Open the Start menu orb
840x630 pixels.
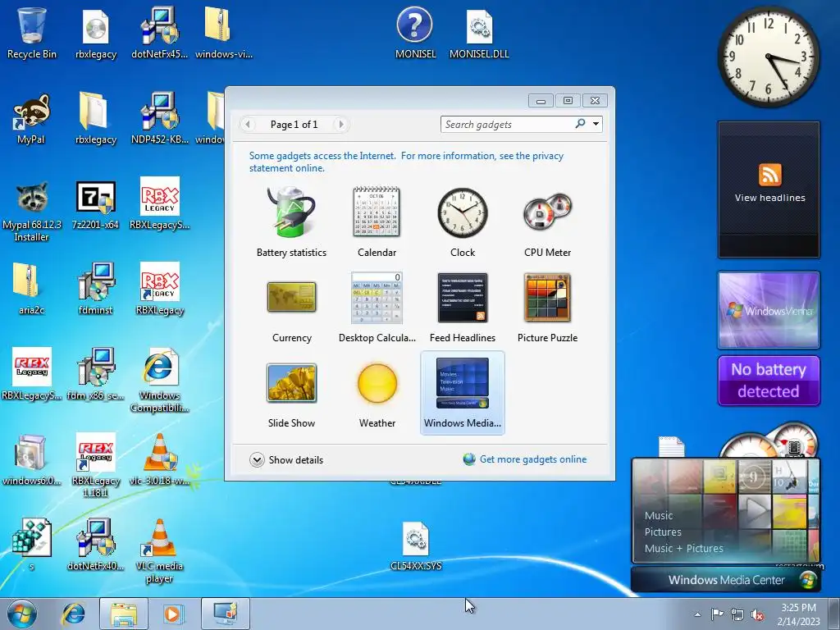tap(22, 614)
